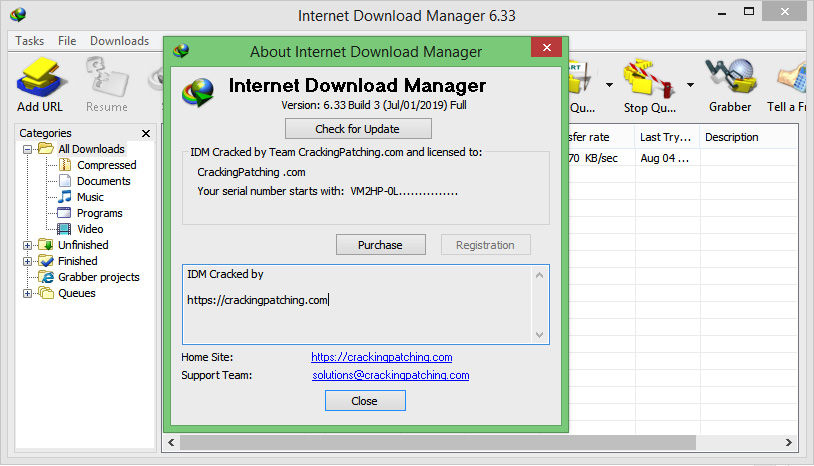Expand the Queues tree node
The height and width of the screenshot is (466, 814).
pos(28,294)
